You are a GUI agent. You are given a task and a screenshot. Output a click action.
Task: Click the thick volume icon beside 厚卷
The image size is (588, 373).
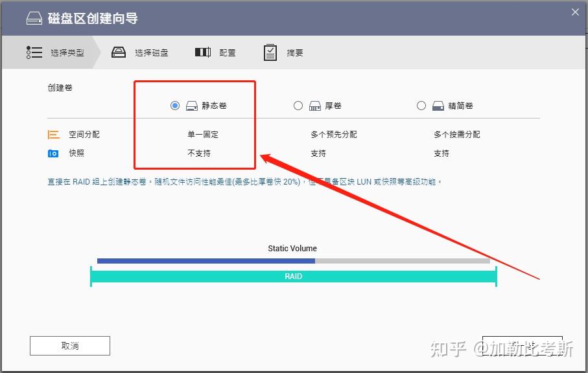(314, 105)
